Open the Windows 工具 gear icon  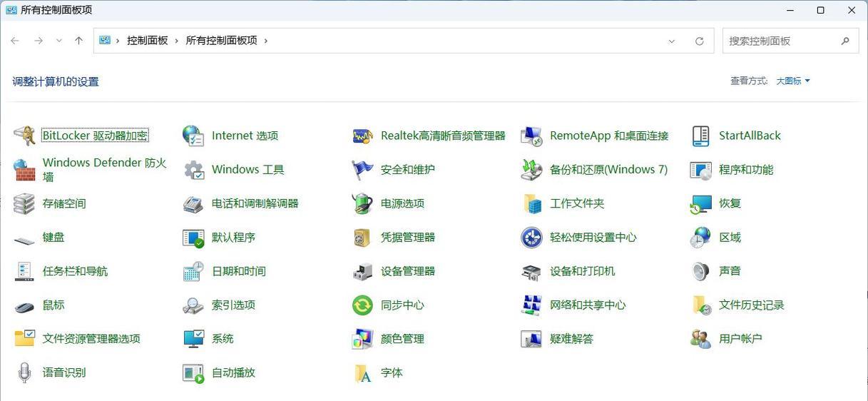coord(193,170)
